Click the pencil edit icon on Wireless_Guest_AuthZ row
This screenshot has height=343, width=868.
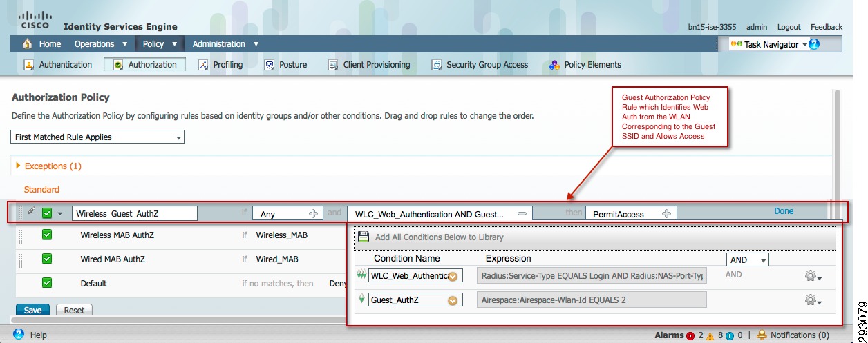click(x=31, y=212)
